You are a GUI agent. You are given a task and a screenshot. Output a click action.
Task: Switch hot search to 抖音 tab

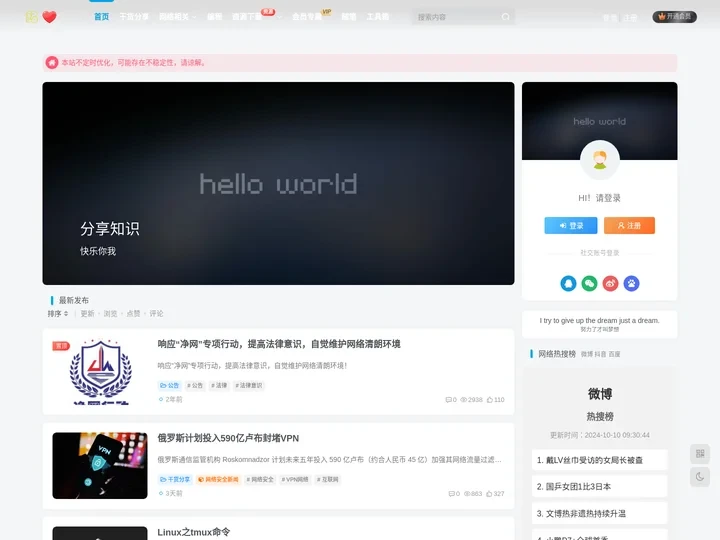(x=600, y=354)
